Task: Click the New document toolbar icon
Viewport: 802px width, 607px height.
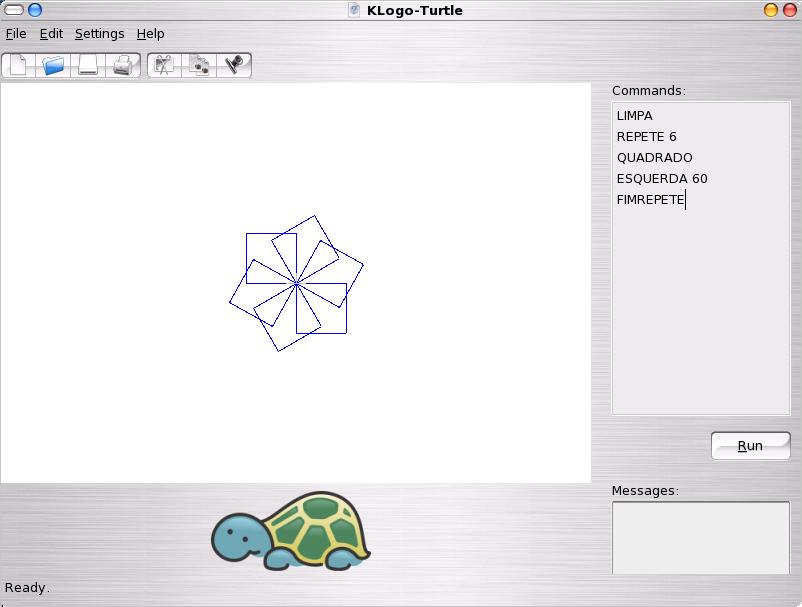Action: coord(18,65)
